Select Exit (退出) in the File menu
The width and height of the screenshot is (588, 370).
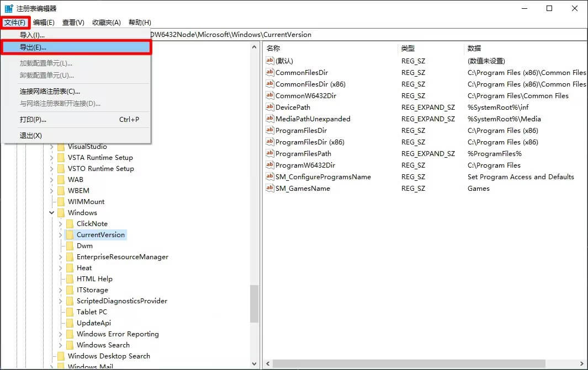31,136
